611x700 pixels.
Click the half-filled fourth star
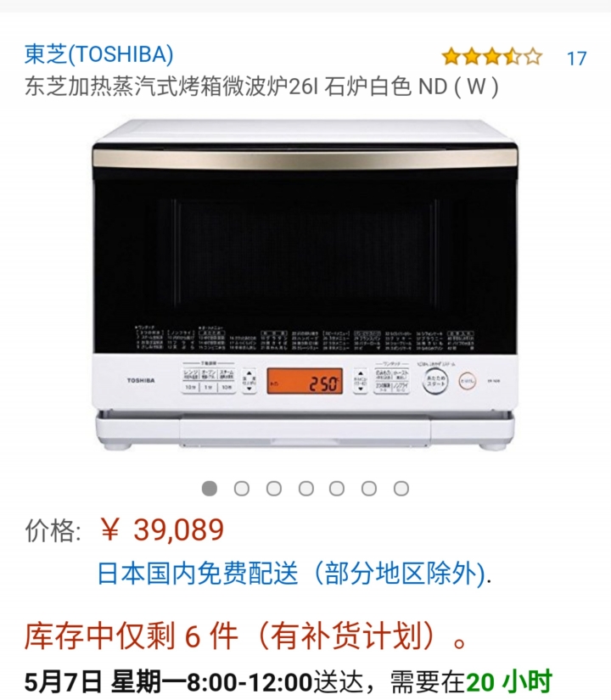[x=513, y=58]
